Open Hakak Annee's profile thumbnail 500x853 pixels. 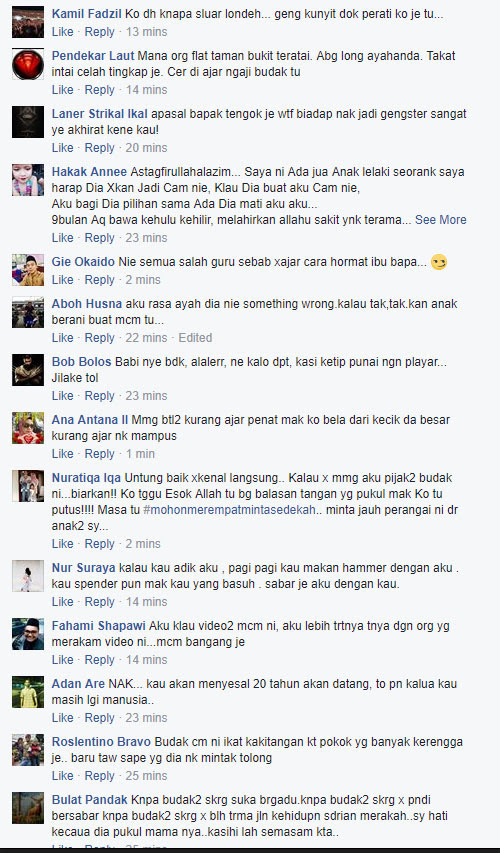point(28,180)
